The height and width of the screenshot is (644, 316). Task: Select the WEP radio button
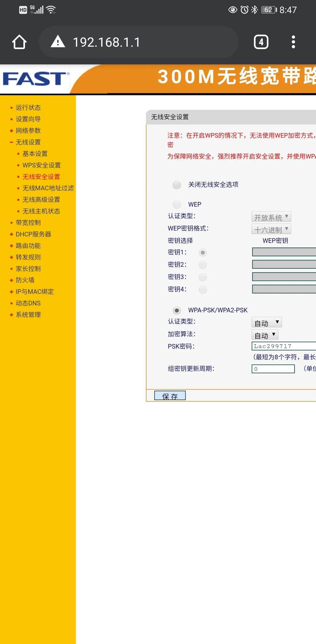click(x=177, y=205)
